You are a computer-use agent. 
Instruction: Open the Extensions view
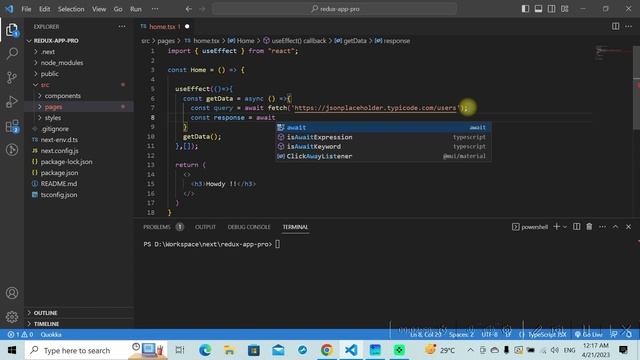12,126
